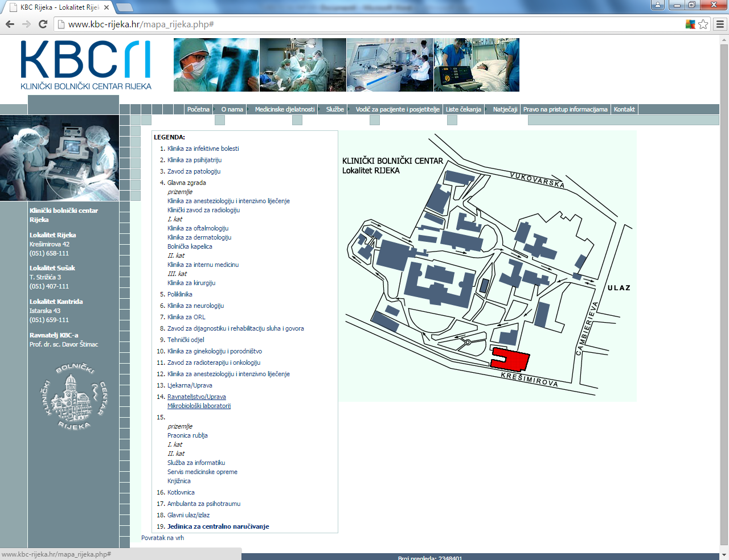729x560 pixels.
Task: Click the red highlighted building on the map
Action: tap(511, 359)
